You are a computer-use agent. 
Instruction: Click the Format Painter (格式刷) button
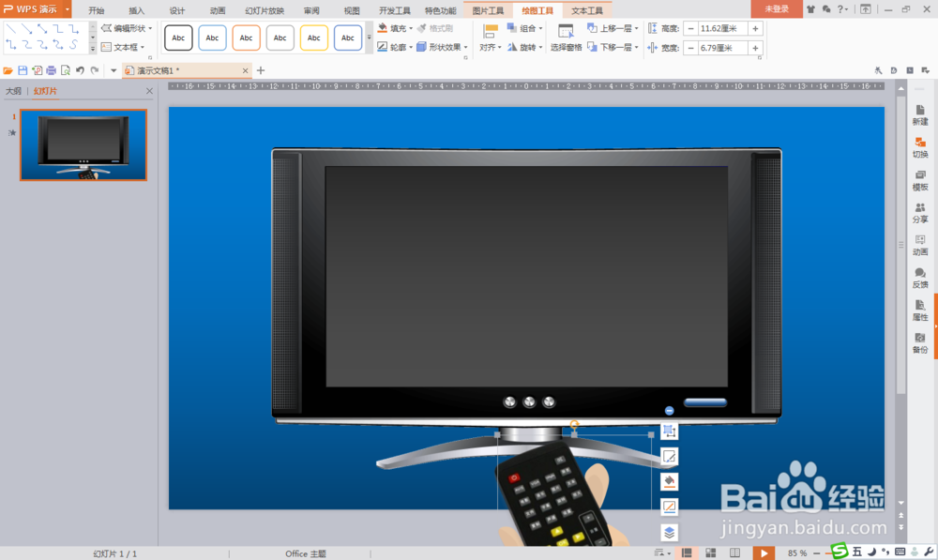[435, 28]
